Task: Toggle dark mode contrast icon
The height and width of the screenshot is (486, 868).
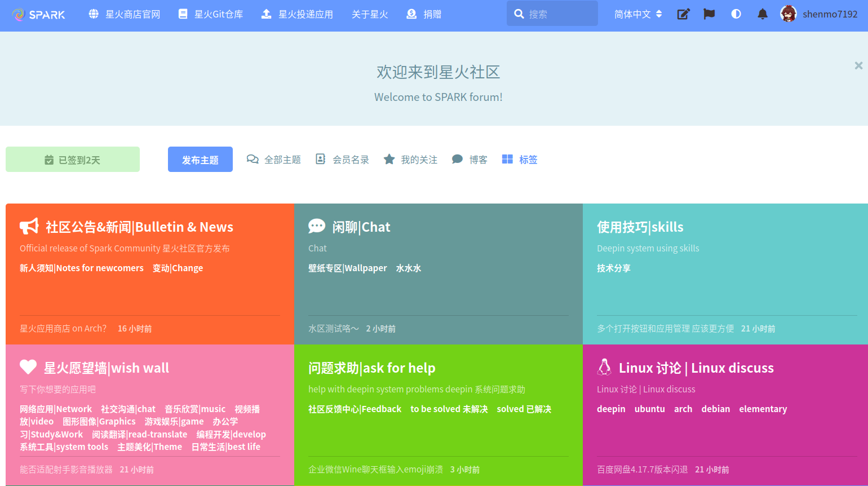Action: click(x=736, y=15)
